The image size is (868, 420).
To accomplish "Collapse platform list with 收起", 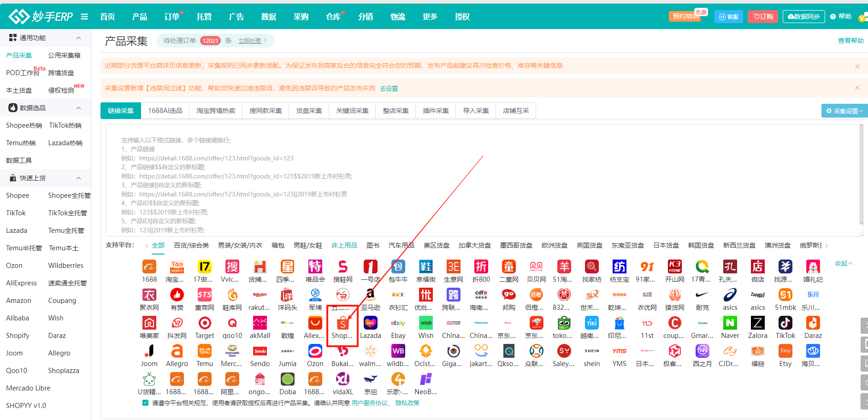I will coord(844,263).
